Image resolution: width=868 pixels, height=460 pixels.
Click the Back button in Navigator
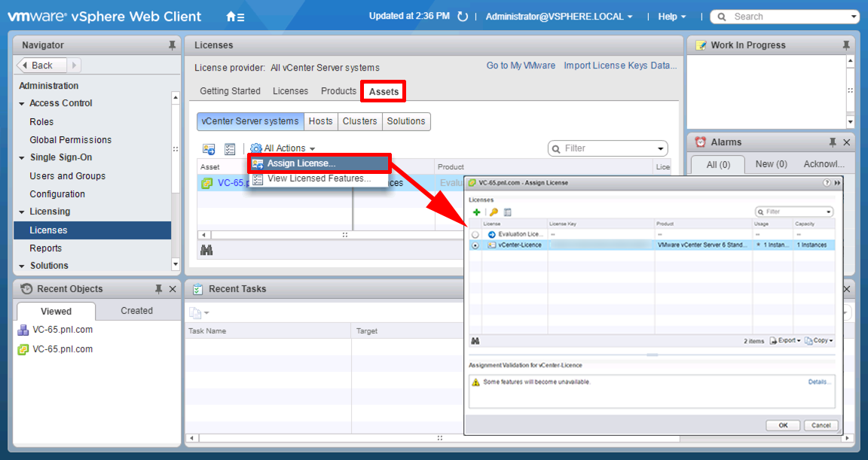(x=42, y=65)
